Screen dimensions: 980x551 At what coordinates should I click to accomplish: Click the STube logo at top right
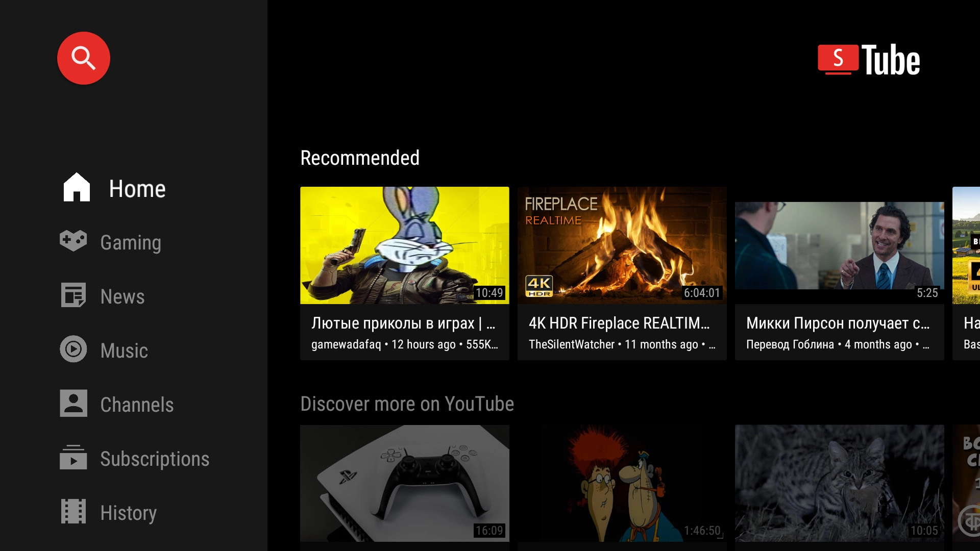click(869, 59)
